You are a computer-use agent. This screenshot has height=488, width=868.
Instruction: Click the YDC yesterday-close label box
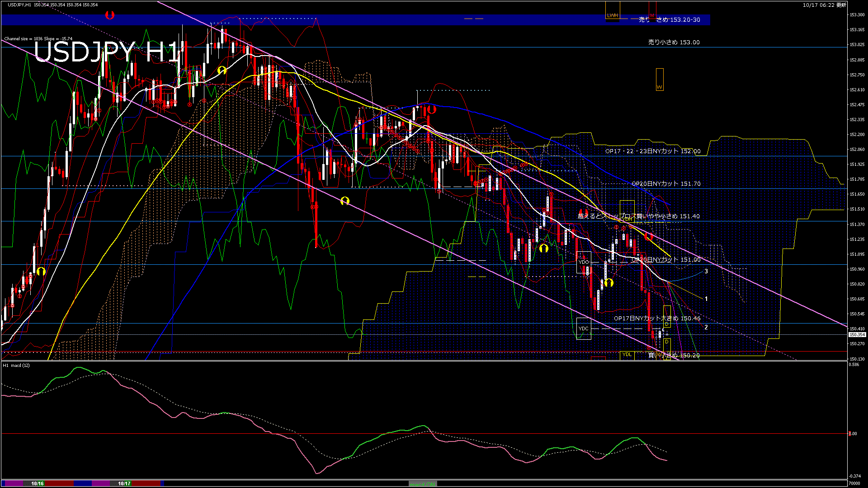pos(584,328)
